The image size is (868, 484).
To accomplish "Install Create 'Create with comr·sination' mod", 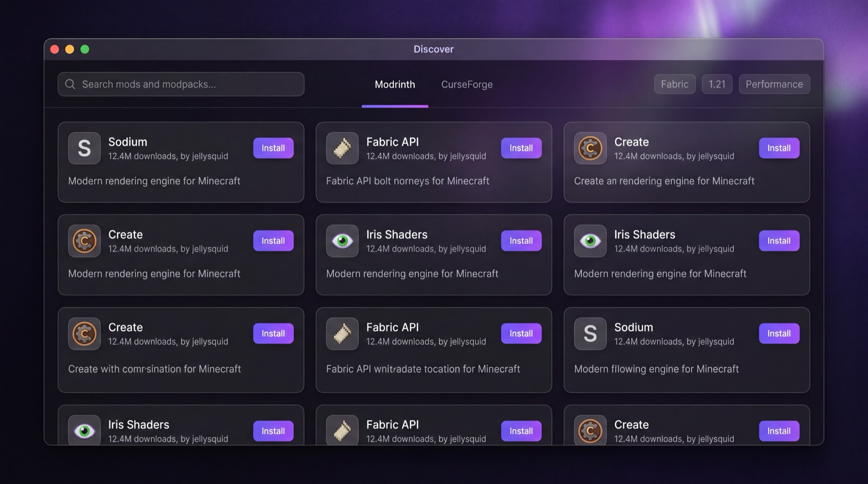I will point(273,334).
